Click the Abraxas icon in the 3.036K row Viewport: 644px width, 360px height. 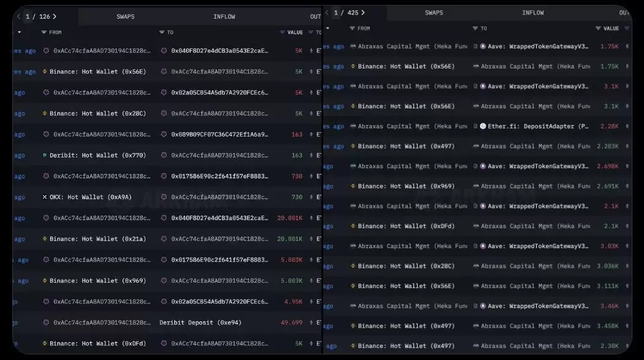point(476,266)
